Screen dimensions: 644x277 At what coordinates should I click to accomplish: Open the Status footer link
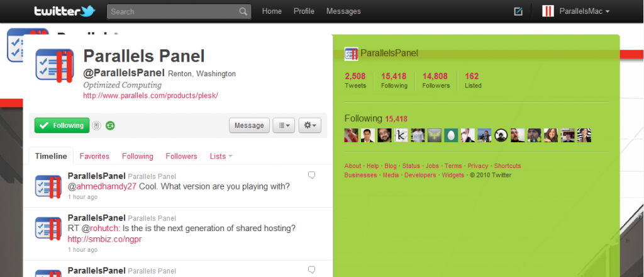(411, 166)
